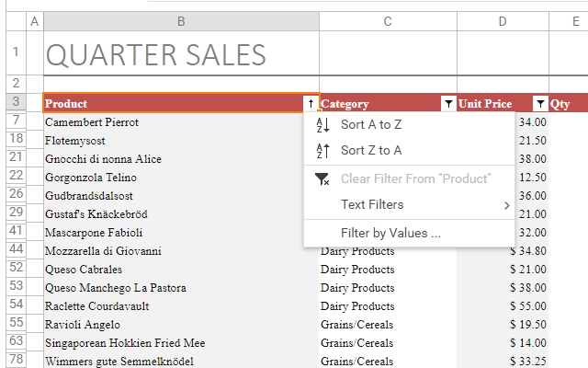Viewport: 588px width, 368px height.
Task: Expand the Text Filters submenu arrow
Action: 506,205
